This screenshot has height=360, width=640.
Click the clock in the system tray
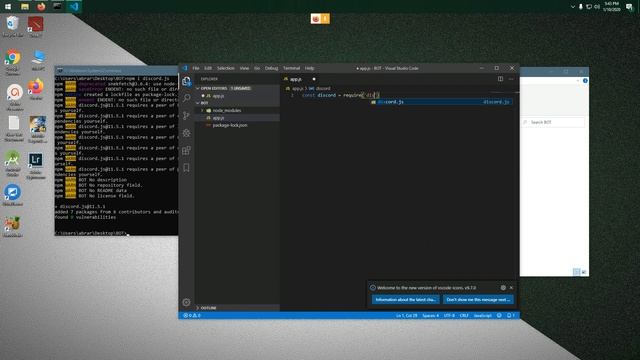[x=612, y=7]
